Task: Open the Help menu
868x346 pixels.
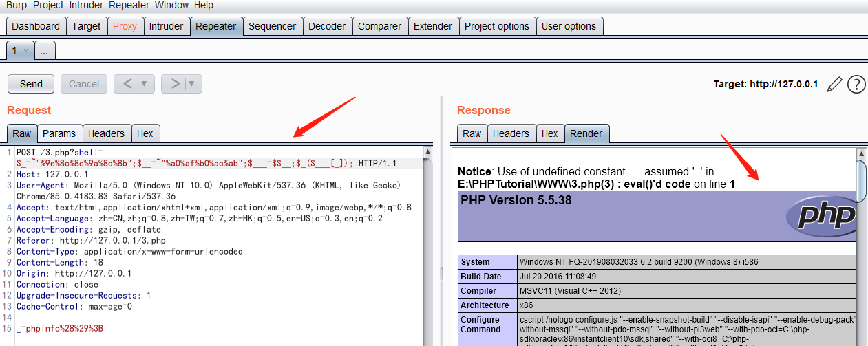Action: [x=204, y=5]
